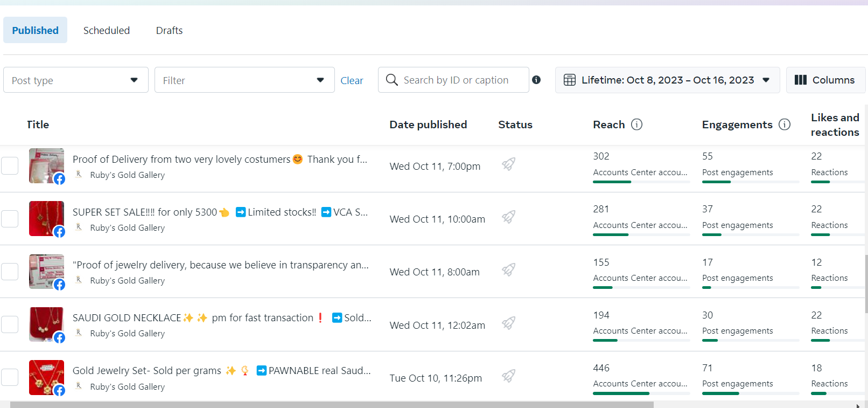This screenshot has height=408, width=868.
Task: Click rocket status icon for SAUDI GOLD NECKLACE post
Action: [x=508, y=323]
